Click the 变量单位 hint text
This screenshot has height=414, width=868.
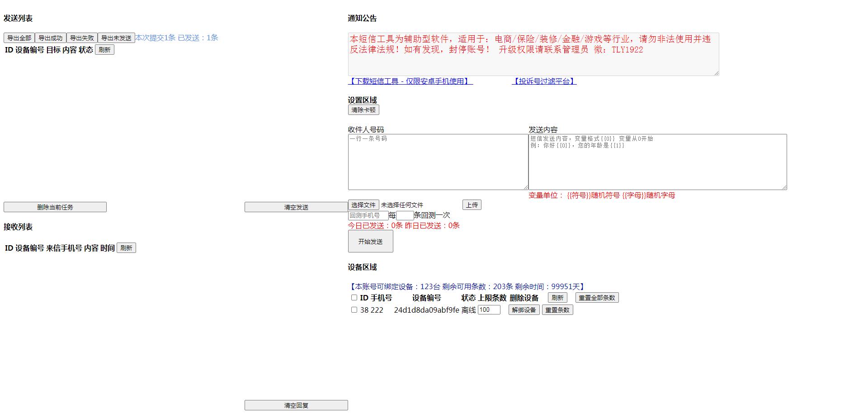pos(602,195)
